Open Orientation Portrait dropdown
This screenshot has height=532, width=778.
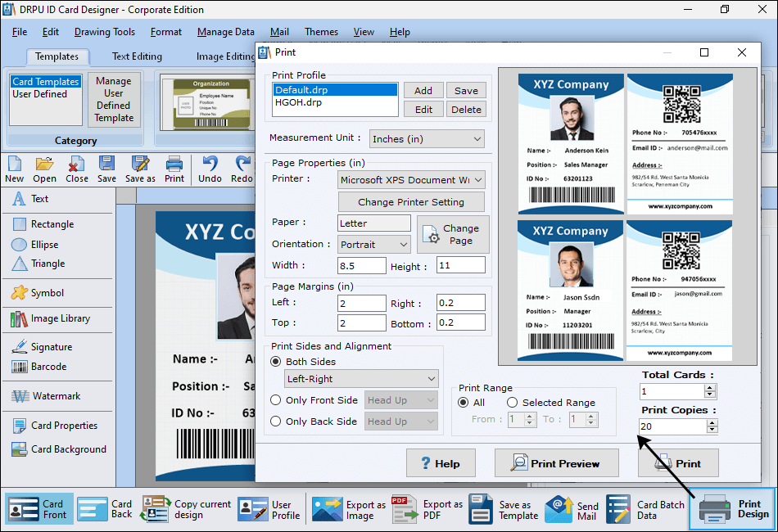(374, 245)
